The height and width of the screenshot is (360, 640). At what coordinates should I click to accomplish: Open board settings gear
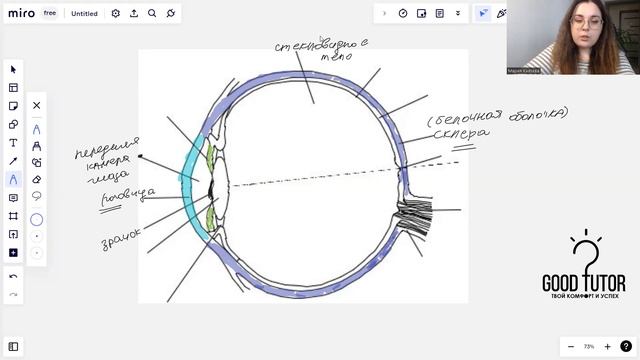[116, 13]
